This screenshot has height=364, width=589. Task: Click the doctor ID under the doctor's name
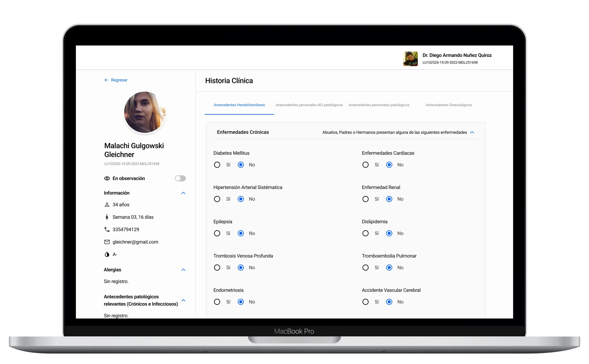(450, 63)
